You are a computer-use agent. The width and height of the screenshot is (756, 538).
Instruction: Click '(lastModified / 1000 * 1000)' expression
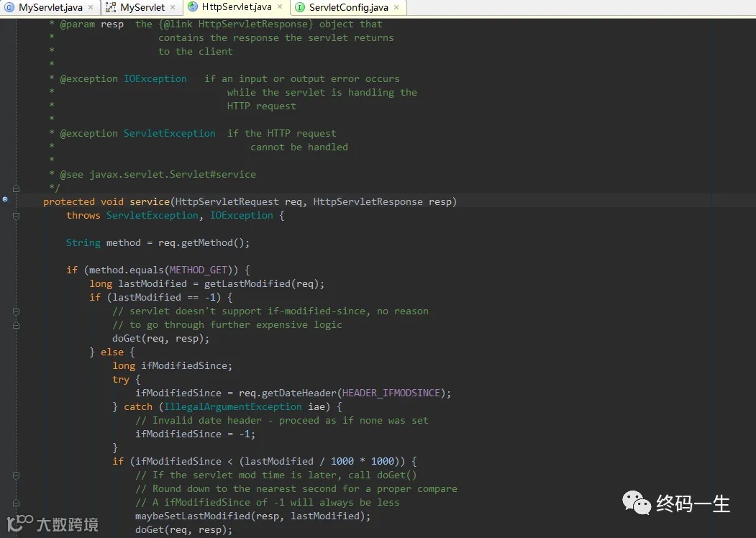319,461
